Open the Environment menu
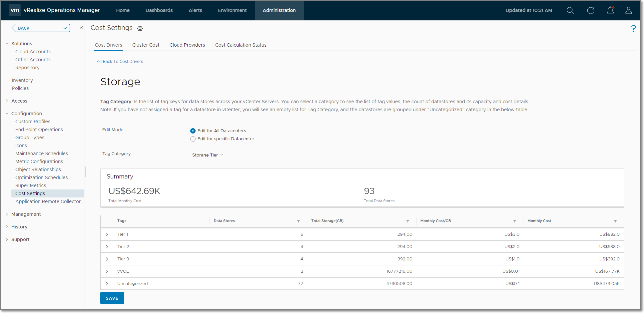This screenshot has height=313, width=644. [x=232, y=10]
